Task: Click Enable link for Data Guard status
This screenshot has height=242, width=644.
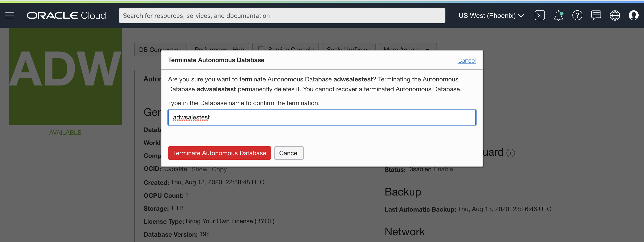Action: 443,170
